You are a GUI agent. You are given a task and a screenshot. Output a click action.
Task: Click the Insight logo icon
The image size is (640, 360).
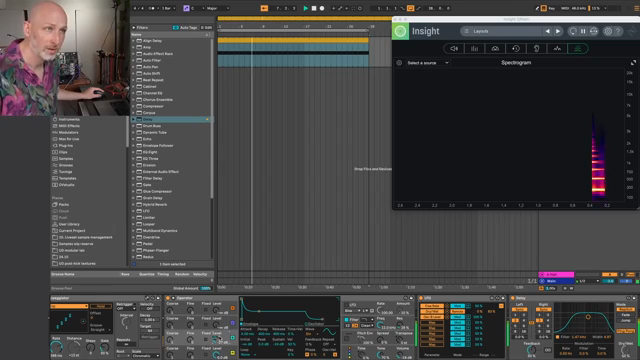tap(400, 31)
